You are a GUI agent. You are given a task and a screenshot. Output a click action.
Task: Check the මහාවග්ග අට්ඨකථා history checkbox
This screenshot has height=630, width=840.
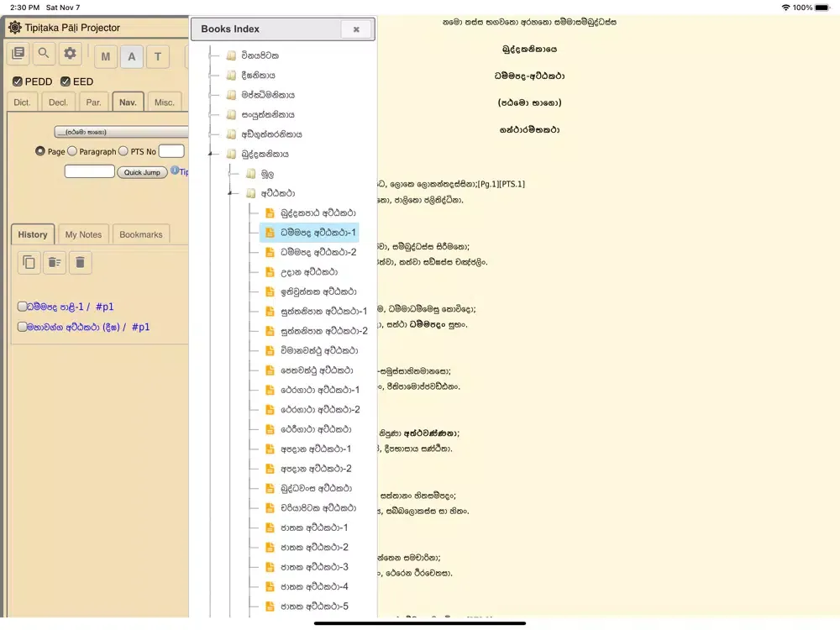coord(22,326)
